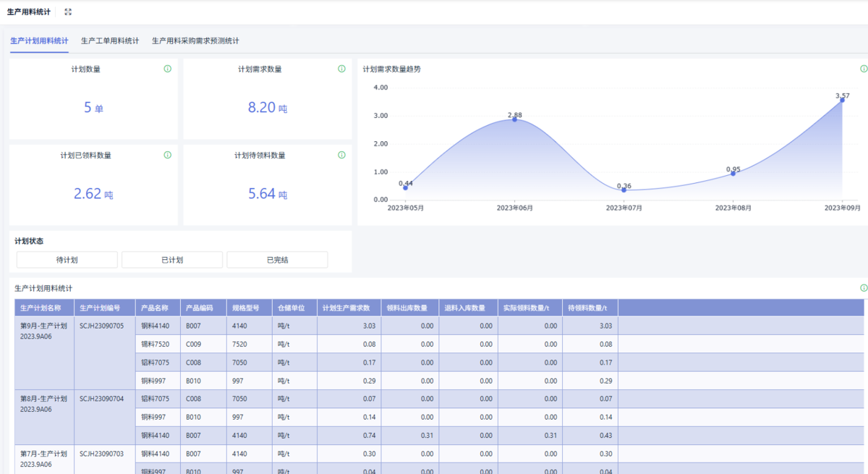Viewport: 868px width, 474px height.
Task: Click the fullscreen expand icon beside the title
Action: click(x=68, y=12)
